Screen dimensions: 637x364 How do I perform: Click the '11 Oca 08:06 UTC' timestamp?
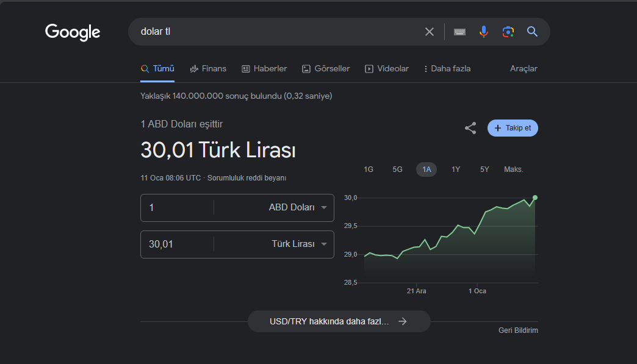pyautogui.click(x=171, y=178)
